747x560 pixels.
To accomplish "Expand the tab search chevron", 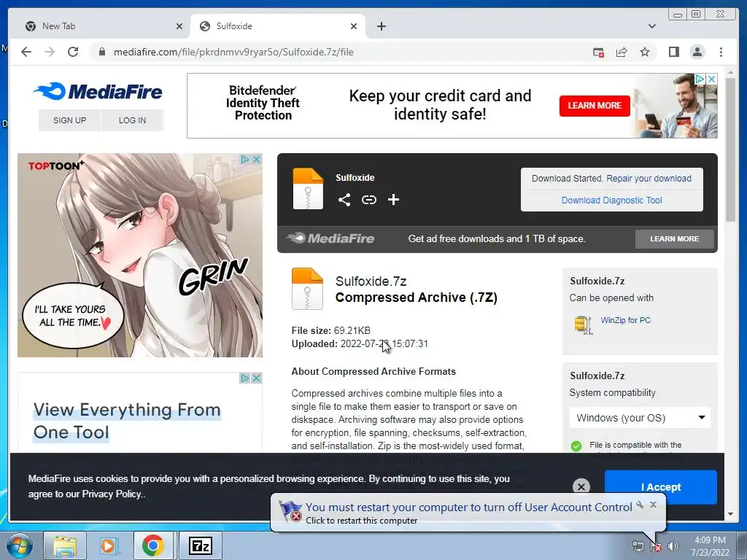I will tap(652, 26).
